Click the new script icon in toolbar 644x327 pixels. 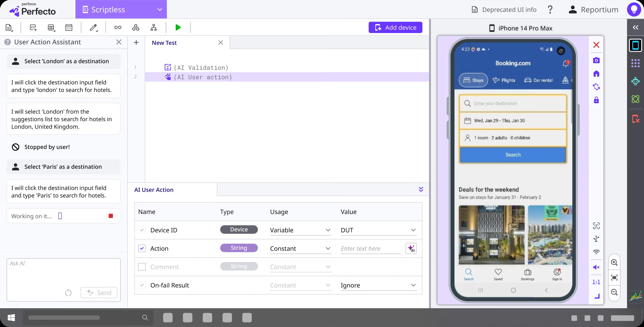(33, 28)
